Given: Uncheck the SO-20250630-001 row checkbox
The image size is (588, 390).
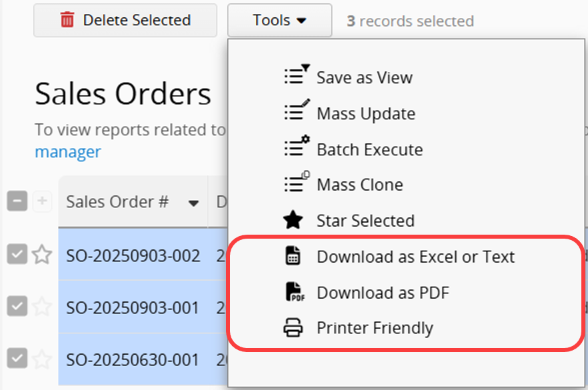Looking at the screenshot, I should [x=17, y=359].
